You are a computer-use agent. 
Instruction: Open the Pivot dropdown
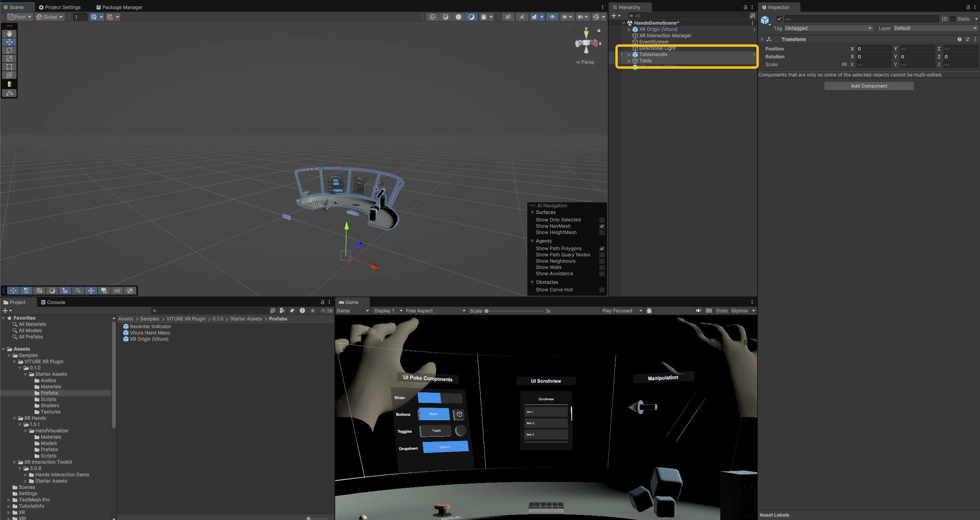point(20,17)
